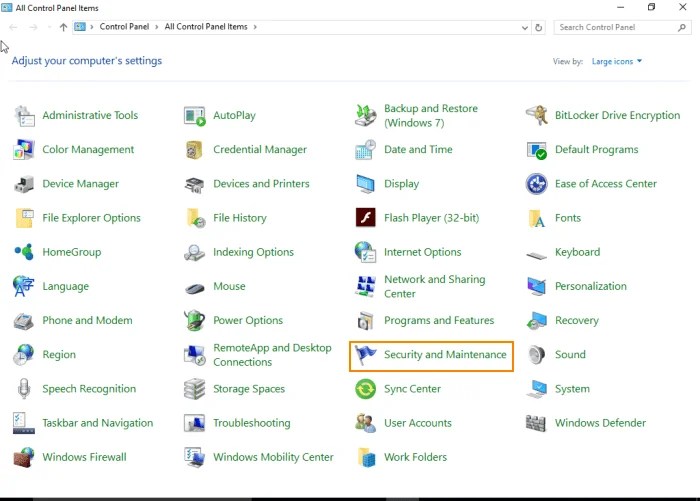Open Windows Mobility Center link
Viewport: 700px width, 501px height.
[x=273, y=457]
